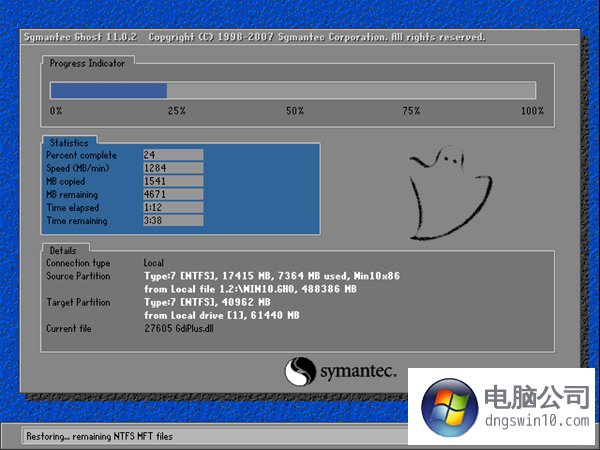Select the Speed (MB/min) value 1284

(x=173, y=168)
